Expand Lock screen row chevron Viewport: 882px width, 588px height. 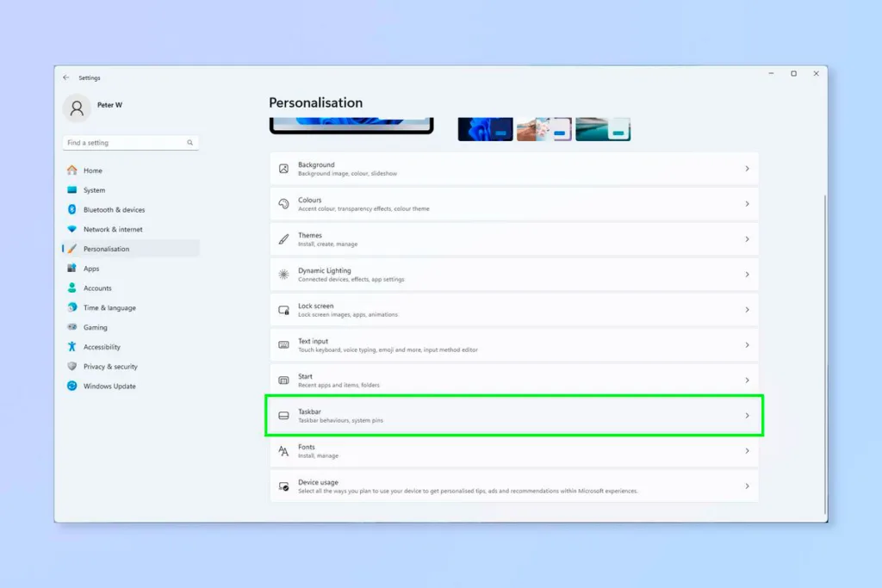coord(747,310)
